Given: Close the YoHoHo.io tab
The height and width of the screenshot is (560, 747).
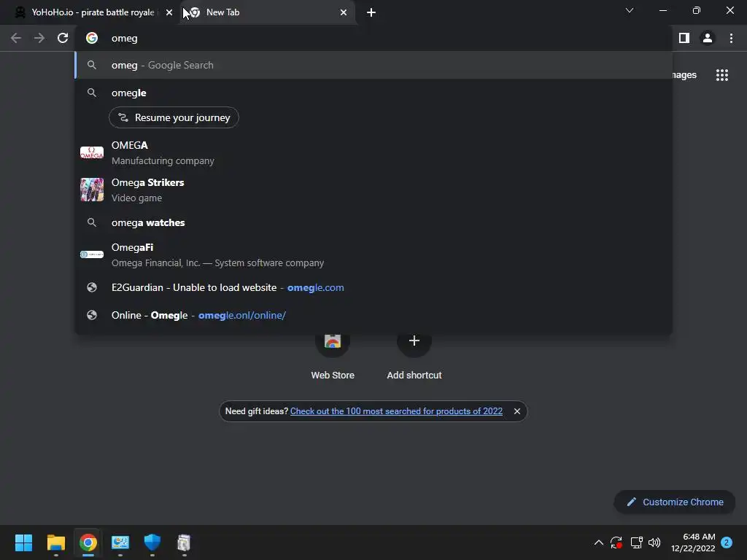Looking at the screenshot, I should coord(169,12).
